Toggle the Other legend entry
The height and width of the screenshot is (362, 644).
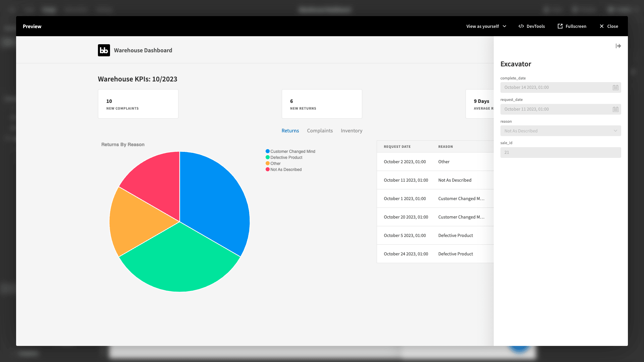pos(273,164)
